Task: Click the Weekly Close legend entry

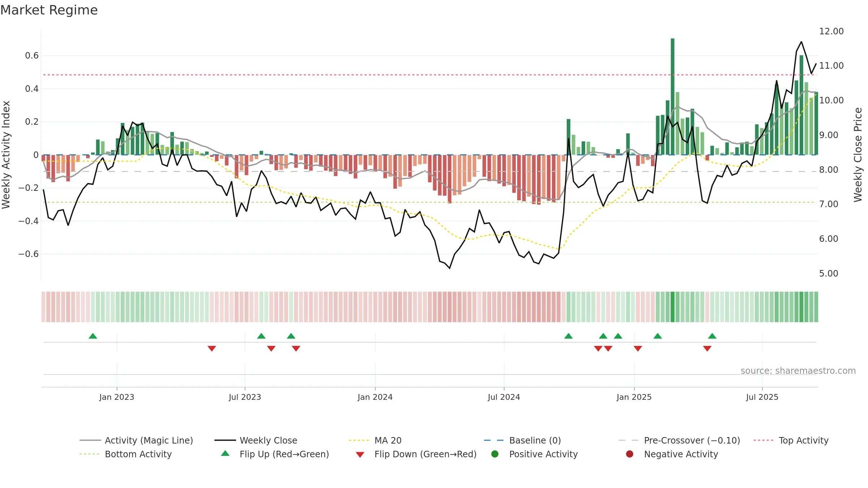Action: point(256,440)
